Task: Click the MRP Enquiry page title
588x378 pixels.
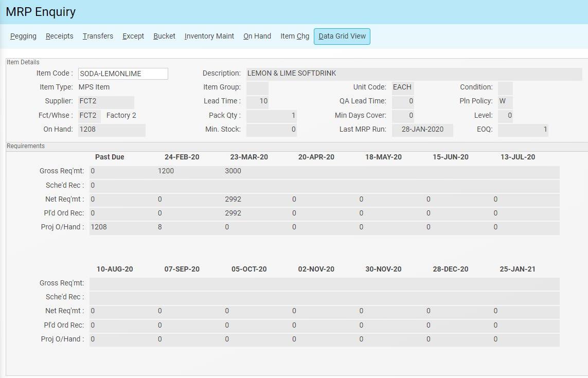Action: coord(41,12)
